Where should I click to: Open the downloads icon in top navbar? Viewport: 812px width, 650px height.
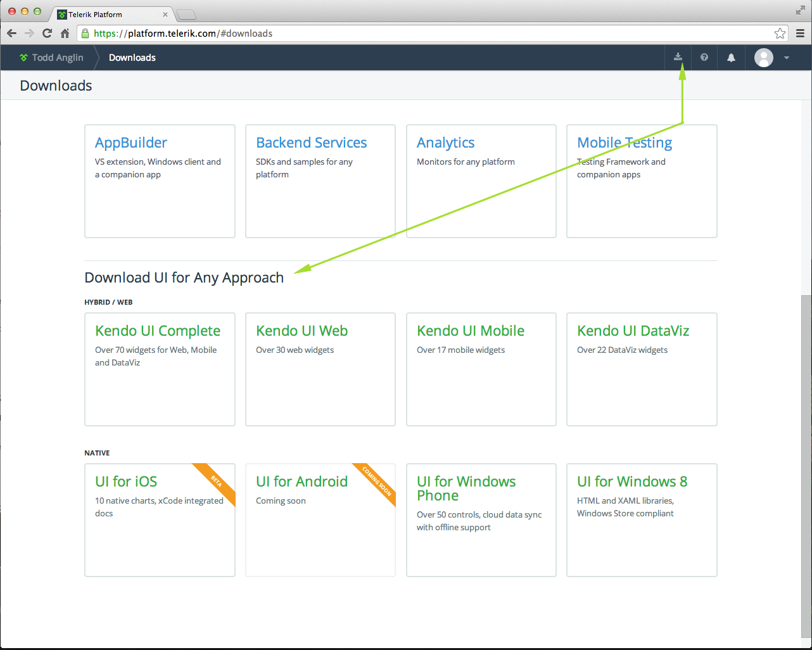pos(678,57)
